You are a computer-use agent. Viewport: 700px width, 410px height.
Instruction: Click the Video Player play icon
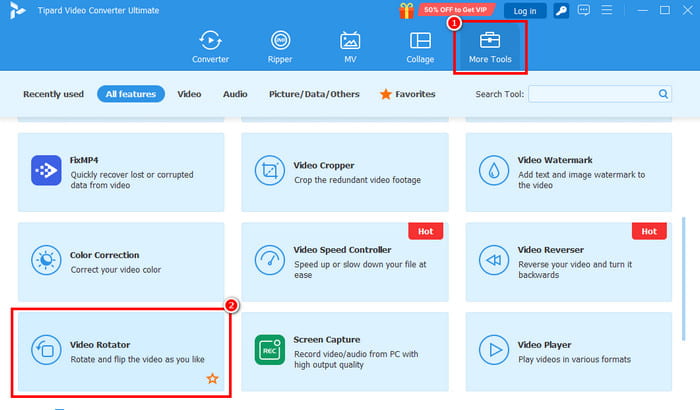494,350
